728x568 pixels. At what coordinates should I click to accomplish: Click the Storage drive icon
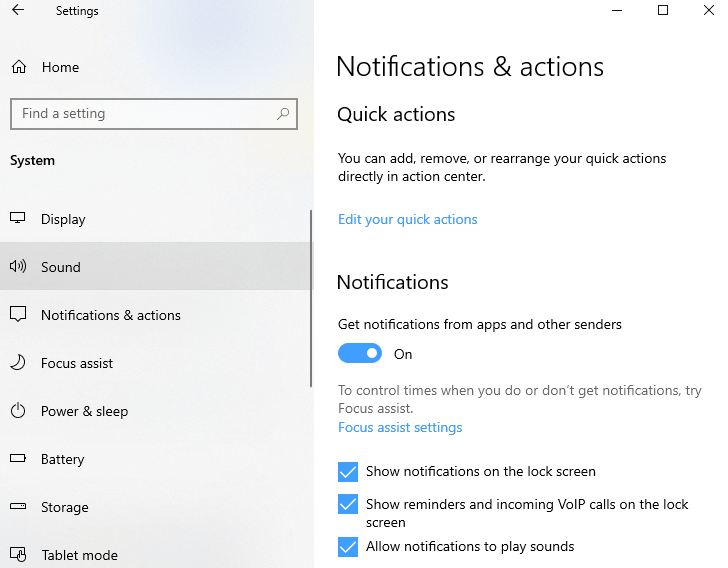click(x=18, y=506)
